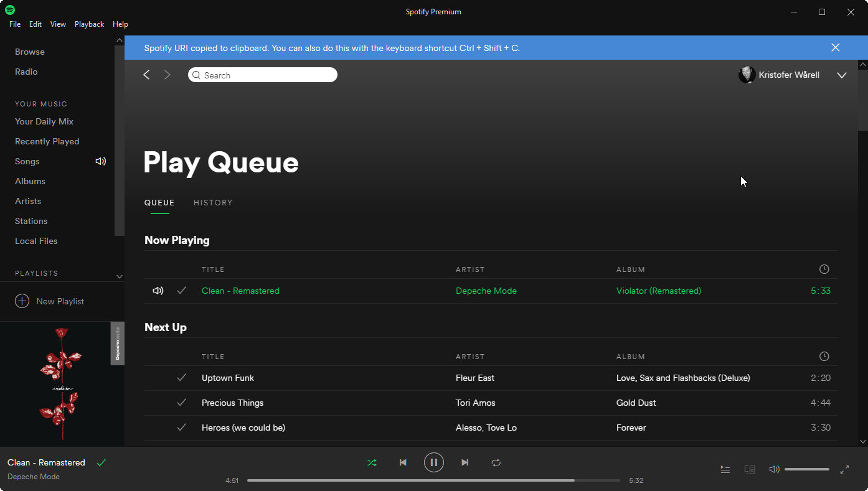
Task: Click the Violator album cover thumbnail
Action: [x=62, y=384]
